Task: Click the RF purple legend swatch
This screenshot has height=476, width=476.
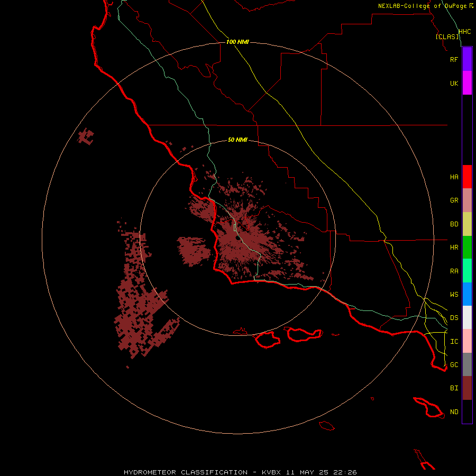Action: [x=467, y=59]
